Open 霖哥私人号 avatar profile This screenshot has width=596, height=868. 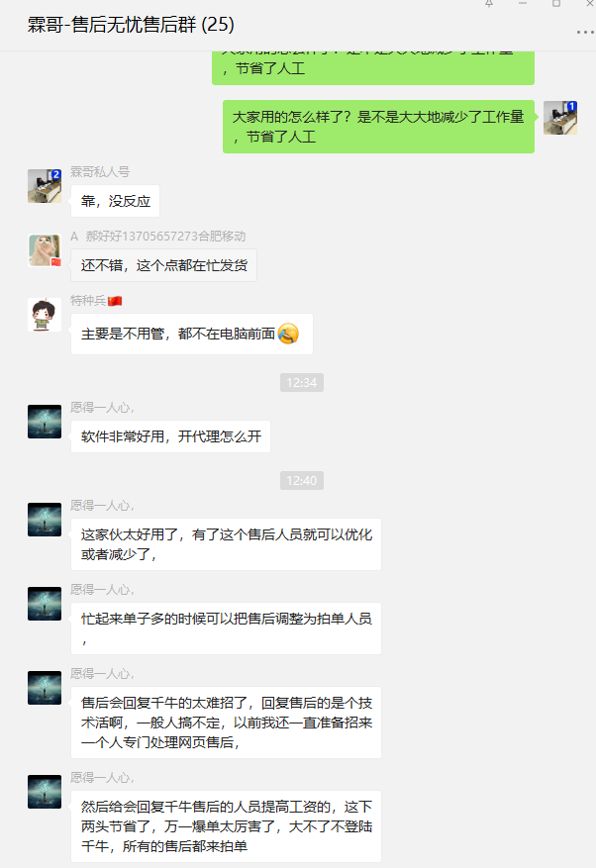[45, 186]
